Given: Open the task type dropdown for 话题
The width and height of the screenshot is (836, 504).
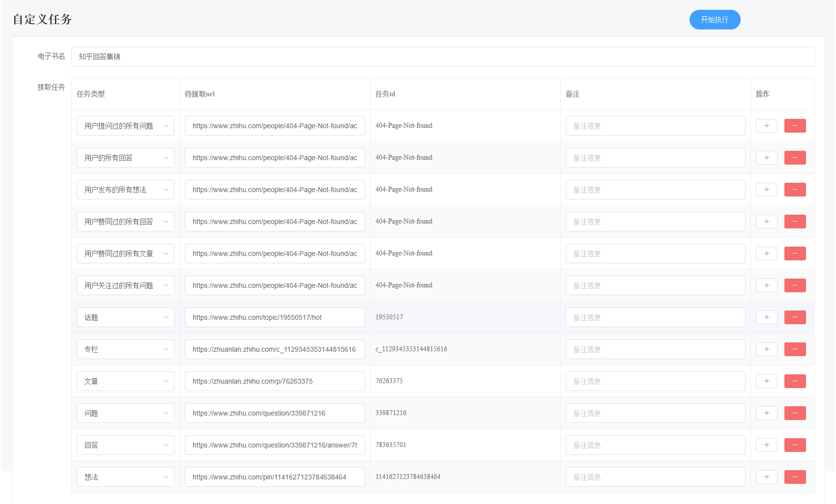Looking at the screenshot, I should [125, 317].
